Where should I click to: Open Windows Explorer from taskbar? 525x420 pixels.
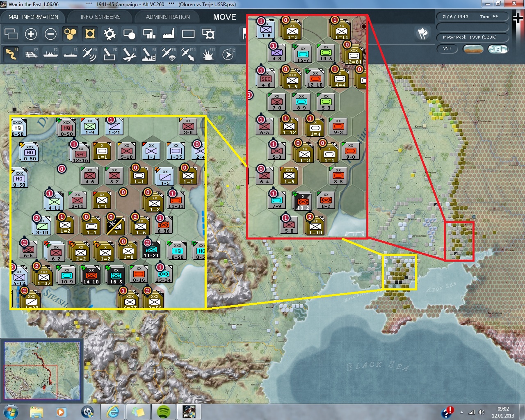tap(37, 412)
